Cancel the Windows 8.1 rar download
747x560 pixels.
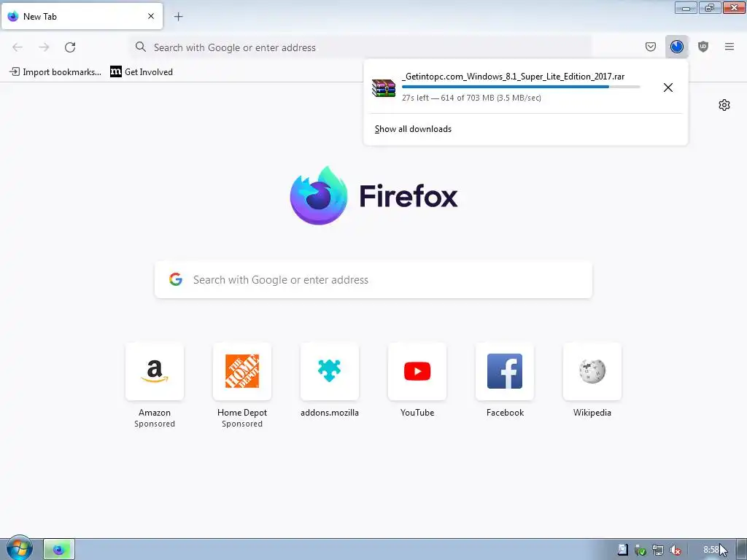[x=668, y=87]
